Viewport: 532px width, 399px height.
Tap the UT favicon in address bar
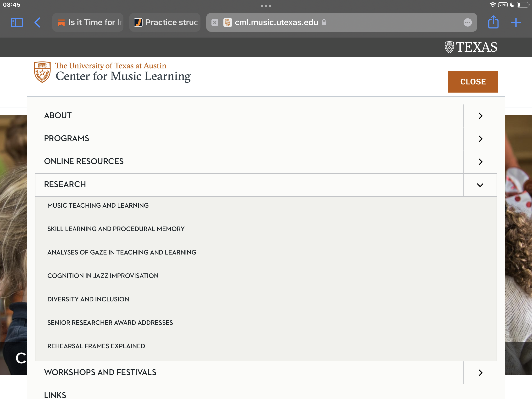coord(227,22)
